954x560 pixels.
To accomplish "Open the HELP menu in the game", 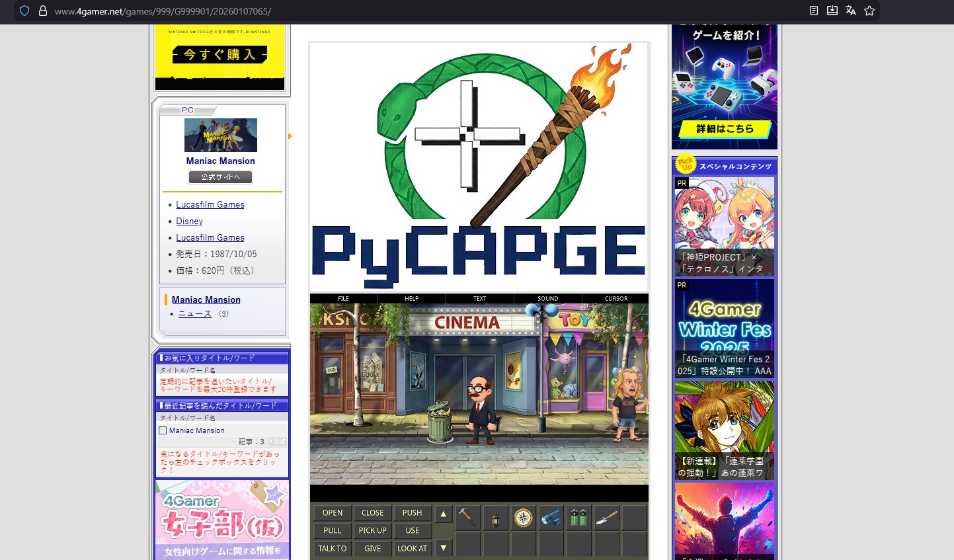I will pyautogui.click(x=411, y=298).
